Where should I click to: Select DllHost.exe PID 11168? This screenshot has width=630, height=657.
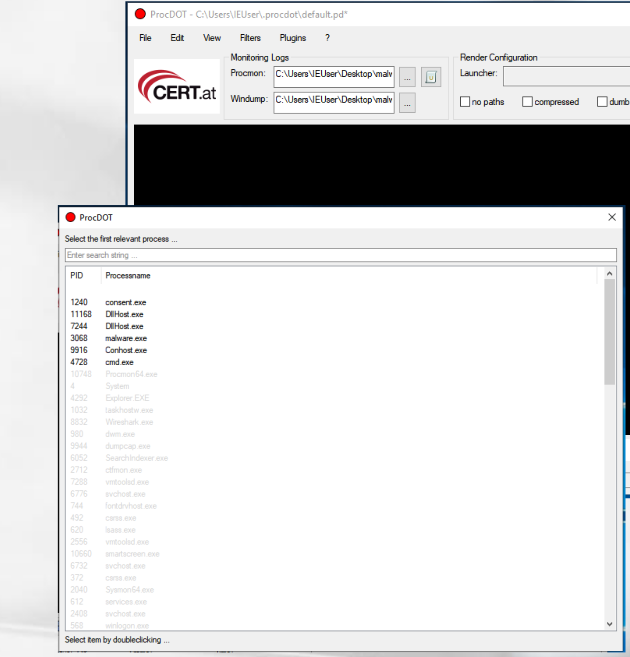(x=335, y=314)
